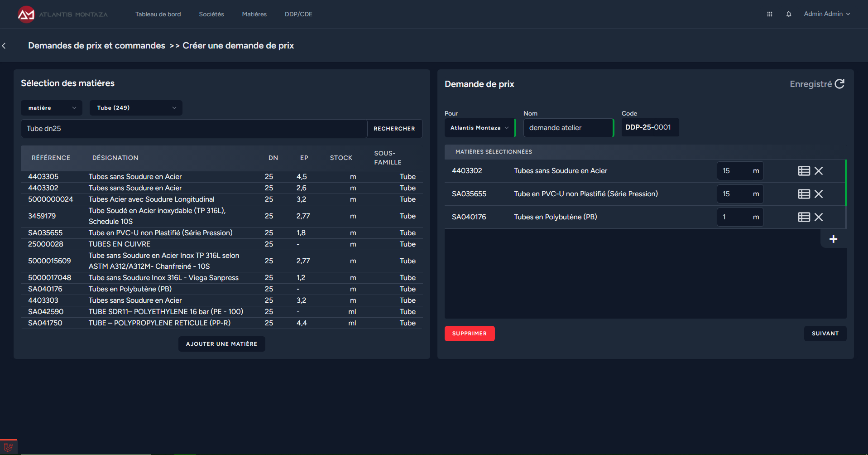This screenshot has width=868, height=455.
Task: Remove Tubes en Polybutène selected row
Action: pyautogui.click(x=818, y=217)
